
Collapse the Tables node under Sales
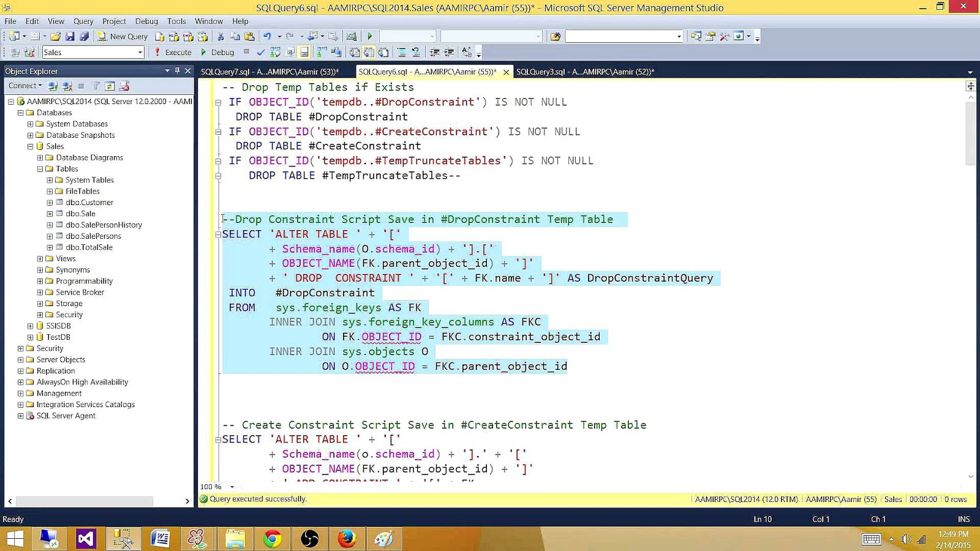[x=39, y=168]
